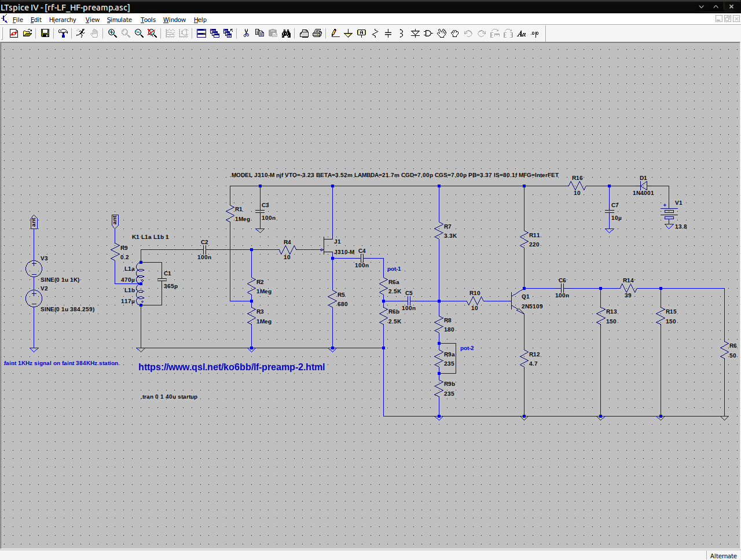This screenshot has height=560, width=741.
Task: Print the schematic with the printer icon
Action: click(x=317, y=34)
